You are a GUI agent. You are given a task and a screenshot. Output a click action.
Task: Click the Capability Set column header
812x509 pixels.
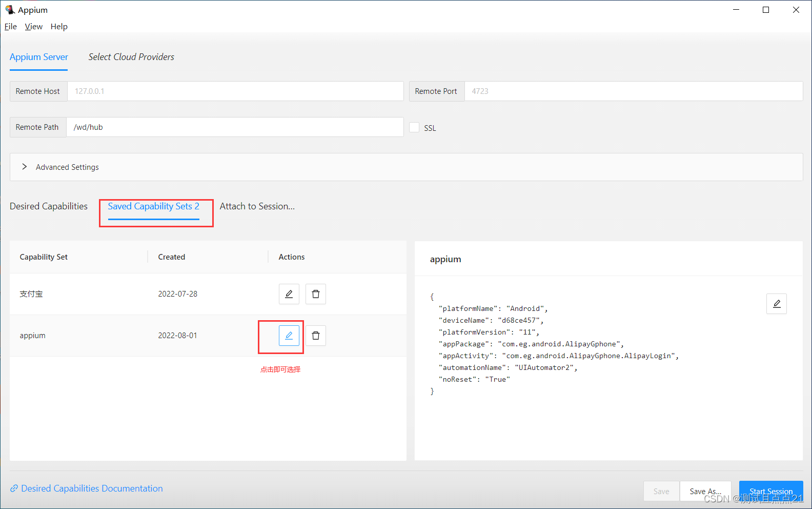[x=44, y=257]
